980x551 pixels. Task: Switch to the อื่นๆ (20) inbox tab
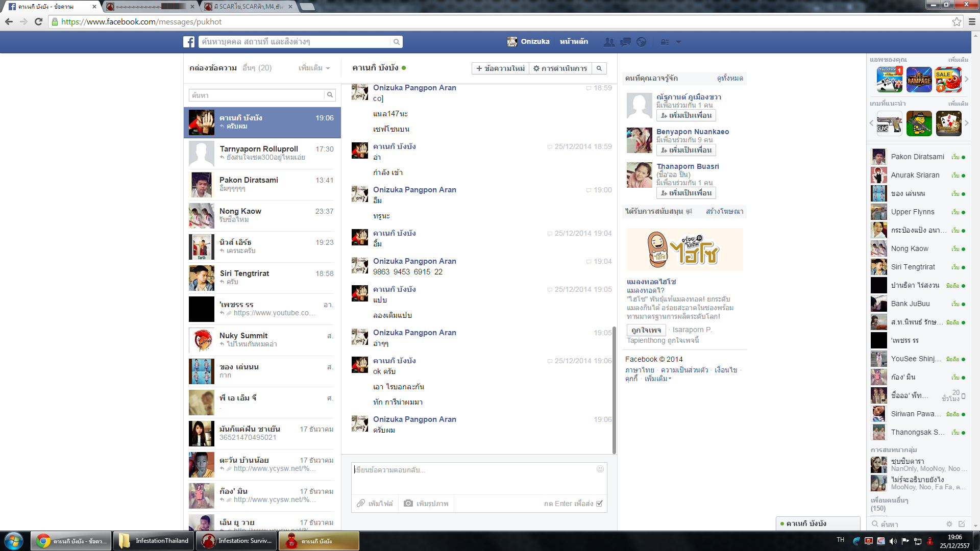pos(257,68)
